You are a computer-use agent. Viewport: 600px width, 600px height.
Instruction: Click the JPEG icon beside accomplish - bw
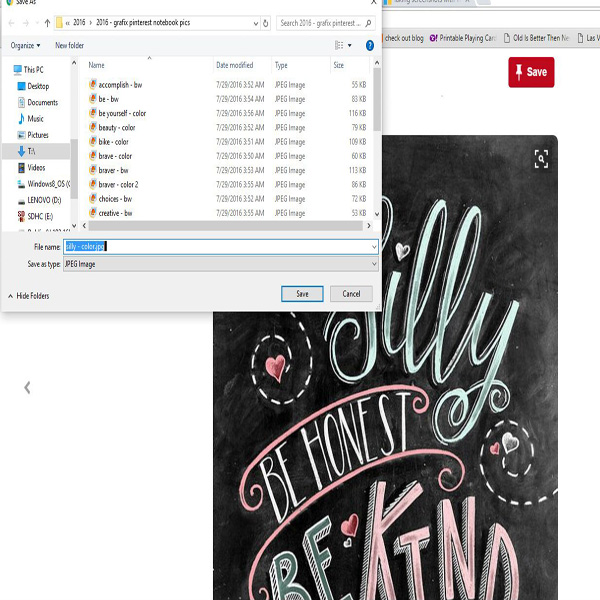(x=93, y=84)
